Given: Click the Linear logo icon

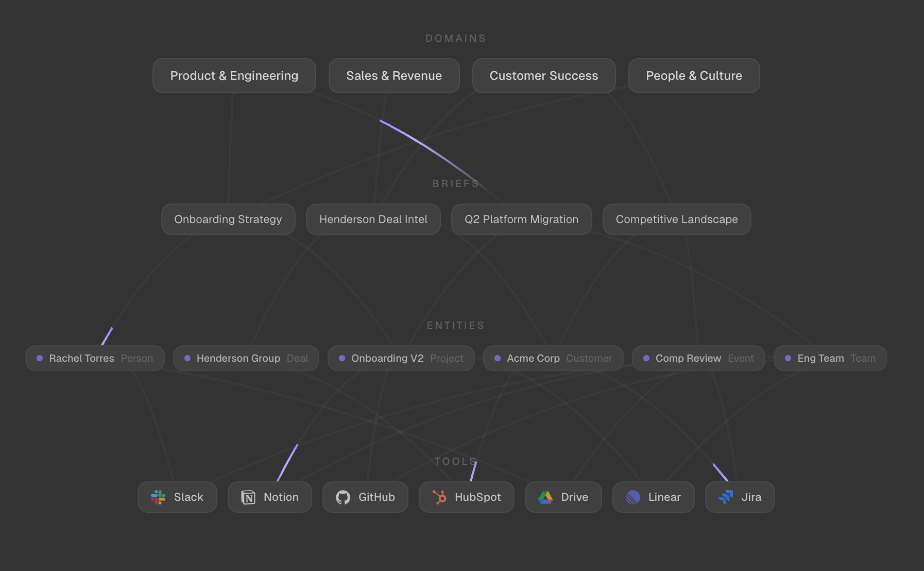Looking at the screenshot, I should tap(632, 497).
